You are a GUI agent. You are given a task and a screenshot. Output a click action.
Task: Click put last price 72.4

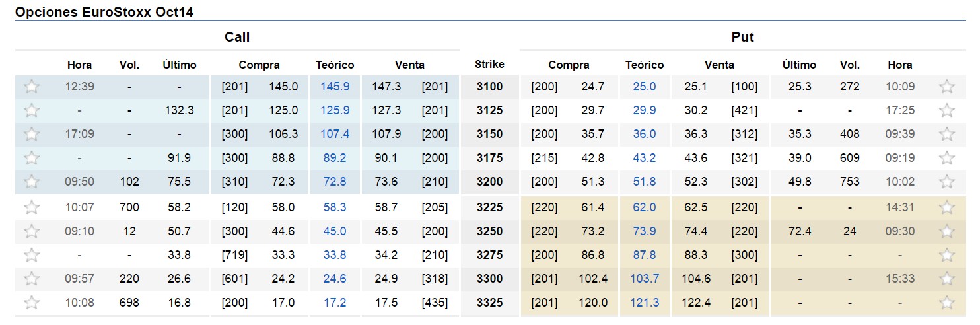[x=799, y=231]
